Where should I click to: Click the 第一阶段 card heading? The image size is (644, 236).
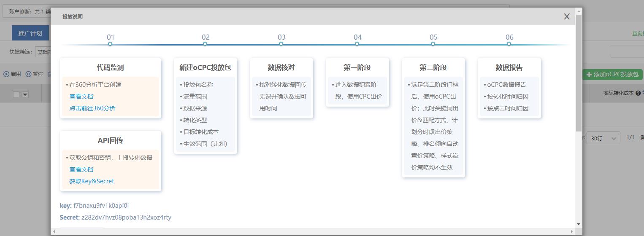(357, 67)
